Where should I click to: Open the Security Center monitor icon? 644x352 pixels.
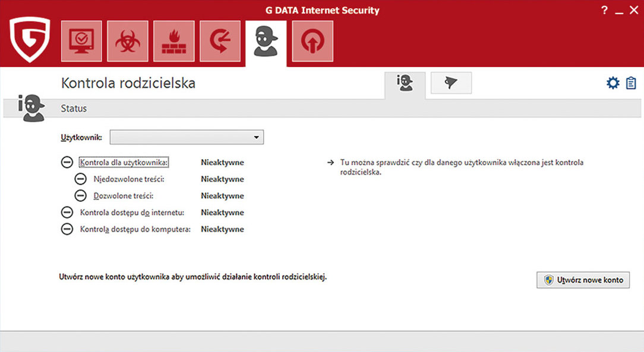tap(81, 41)
